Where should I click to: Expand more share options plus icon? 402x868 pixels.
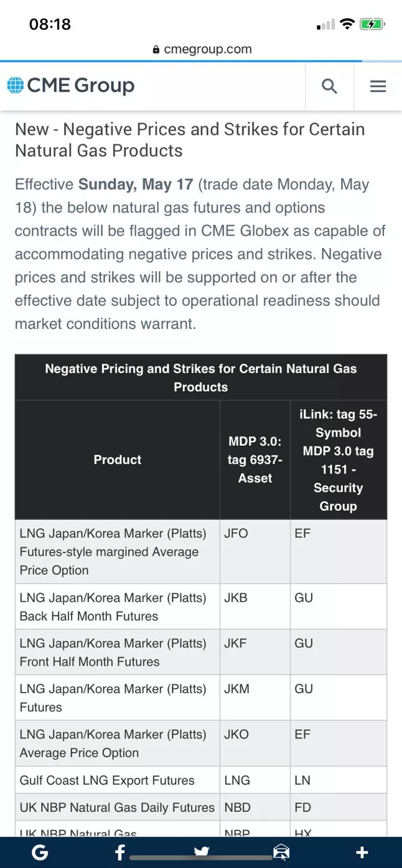(362, 852)
